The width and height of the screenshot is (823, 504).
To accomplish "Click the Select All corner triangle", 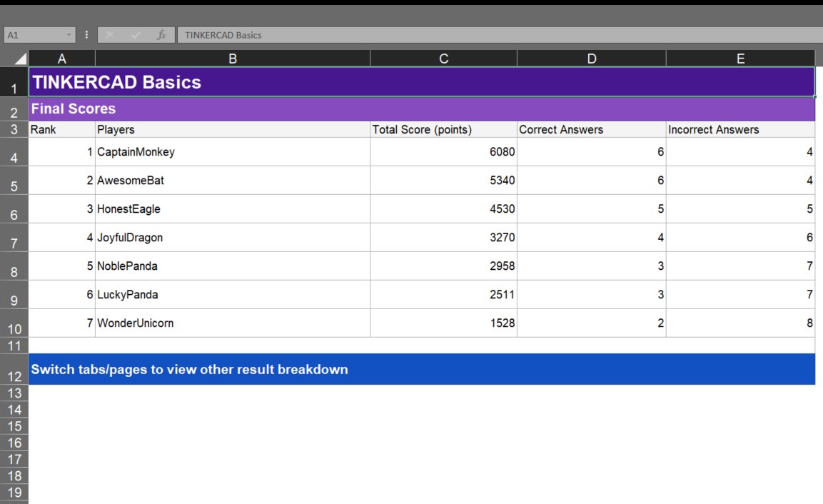I will [20, 59].
